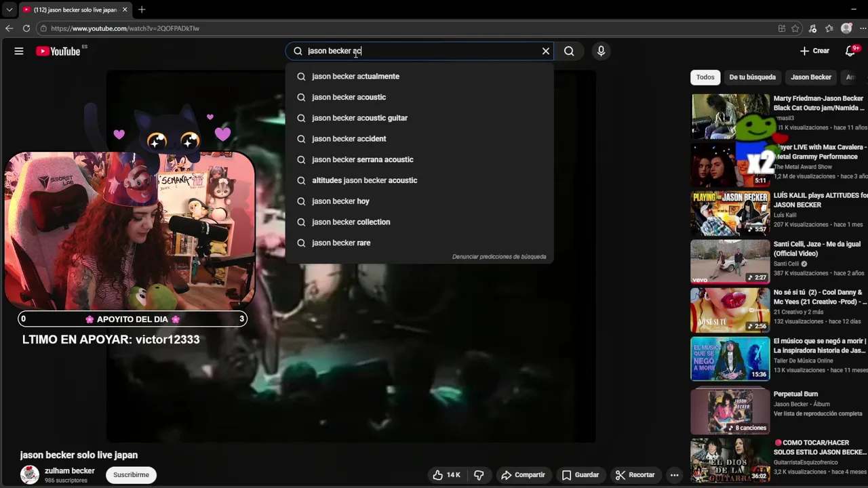Open the YouTube guide hamburger menu

coord(19,51)
